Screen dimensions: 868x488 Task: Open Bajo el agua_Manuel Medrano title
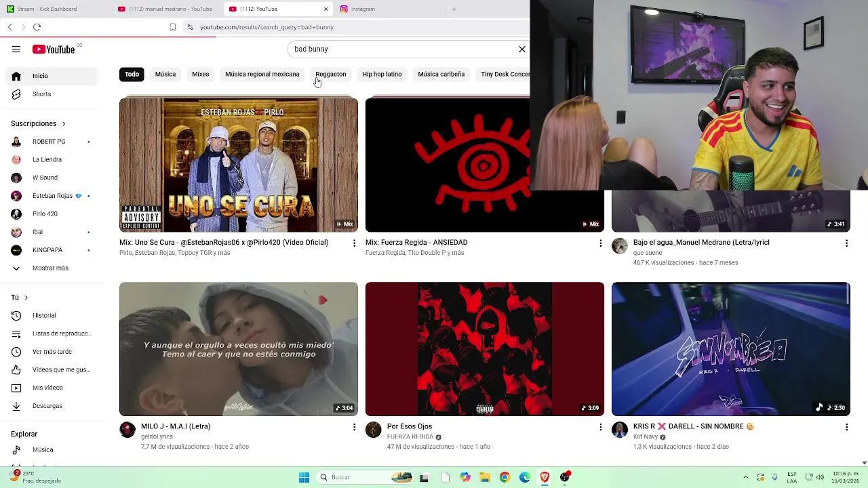click(x=701, y=242)
